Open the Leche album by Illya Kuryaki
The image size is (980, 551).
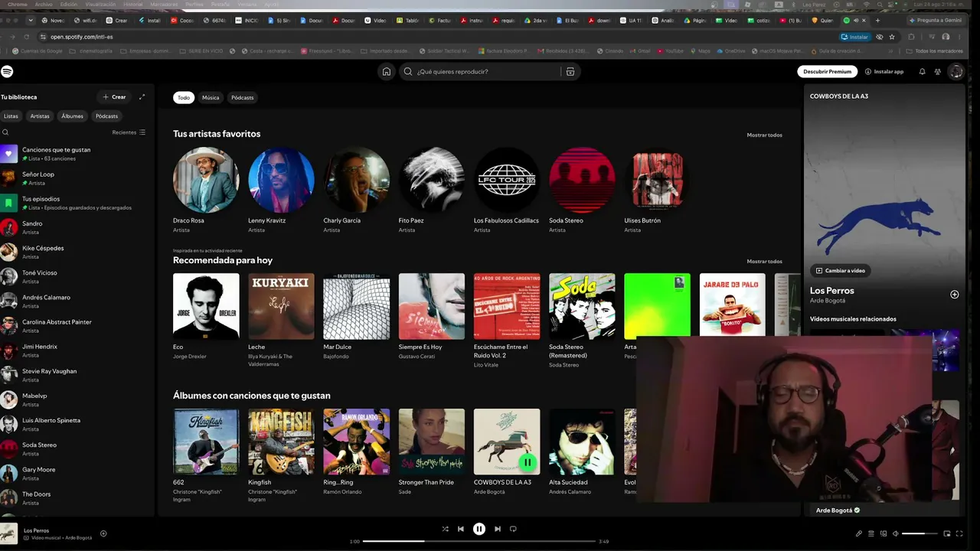point(281,306)
